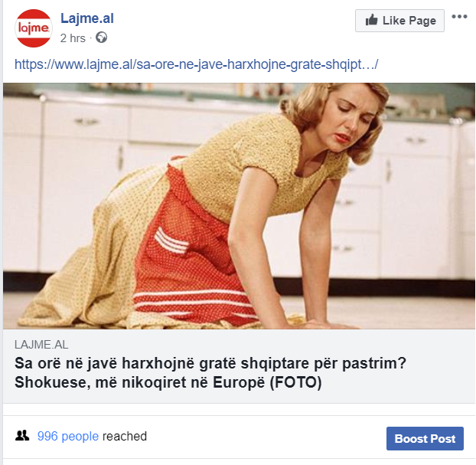Open the article photo of woman scrubbing floor
This screenshot has width=476, height=465.
tap(239, 206)
